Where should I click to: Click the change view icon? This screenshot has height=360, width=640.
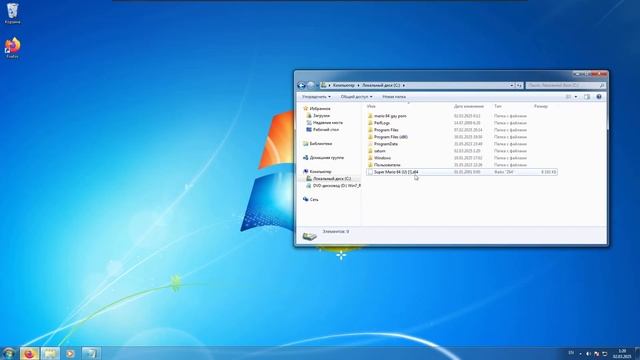[568, 97]
